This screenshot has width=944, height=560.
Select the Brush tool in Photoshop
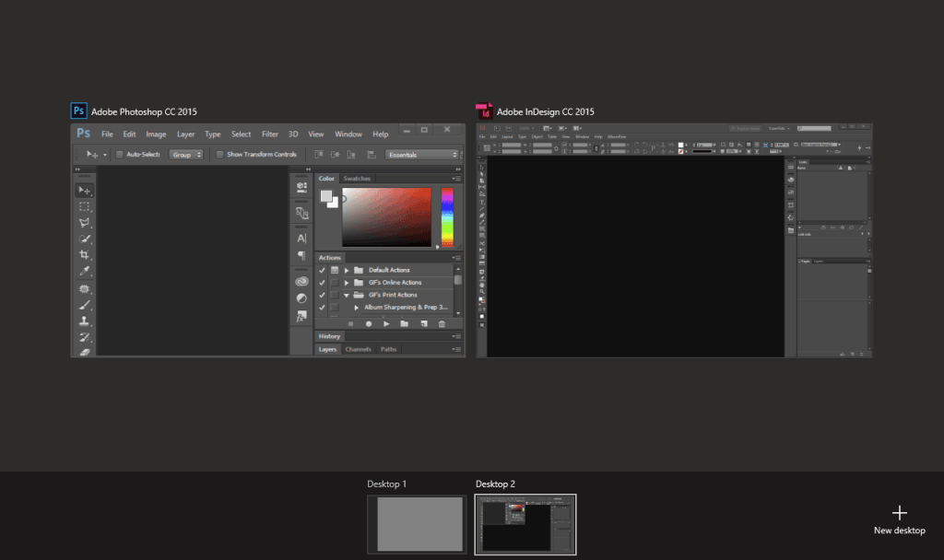84,305
